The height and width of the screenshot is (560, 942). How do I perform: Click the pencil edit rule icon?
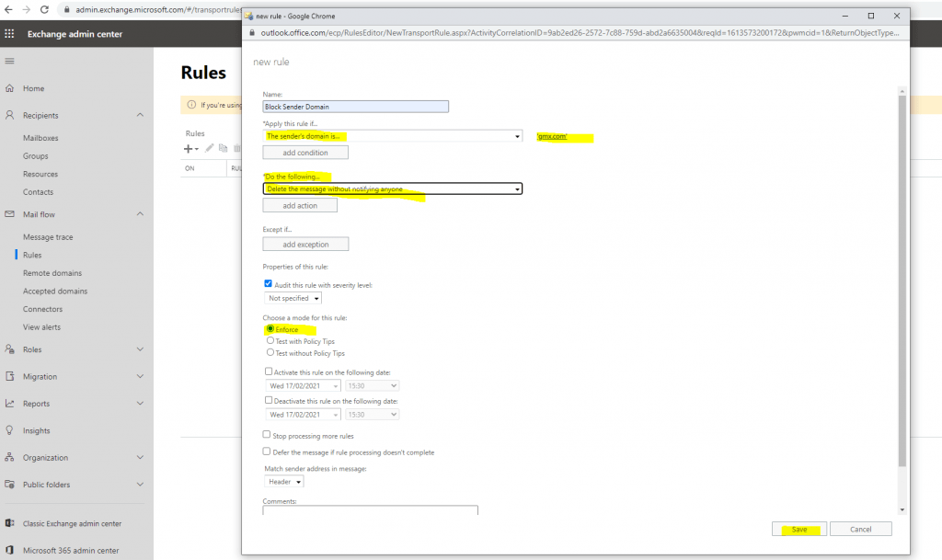(x=209, y=148)
